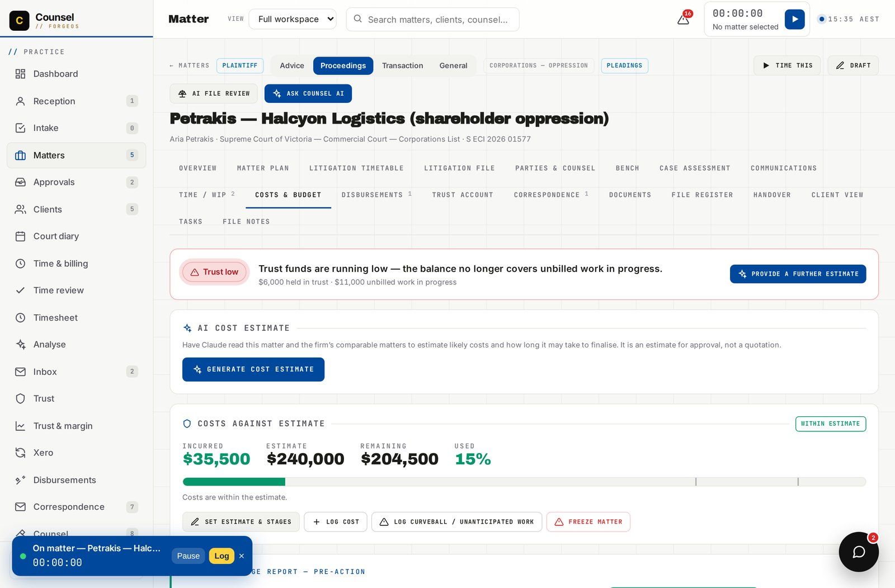Close the on-matter timer popup
The image size is (895, 588).
point(242,556)
